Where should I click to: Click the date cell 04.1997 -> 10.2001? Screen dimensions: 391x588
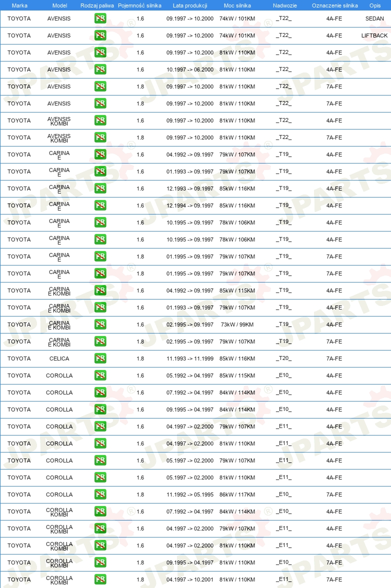pos(190,579)
